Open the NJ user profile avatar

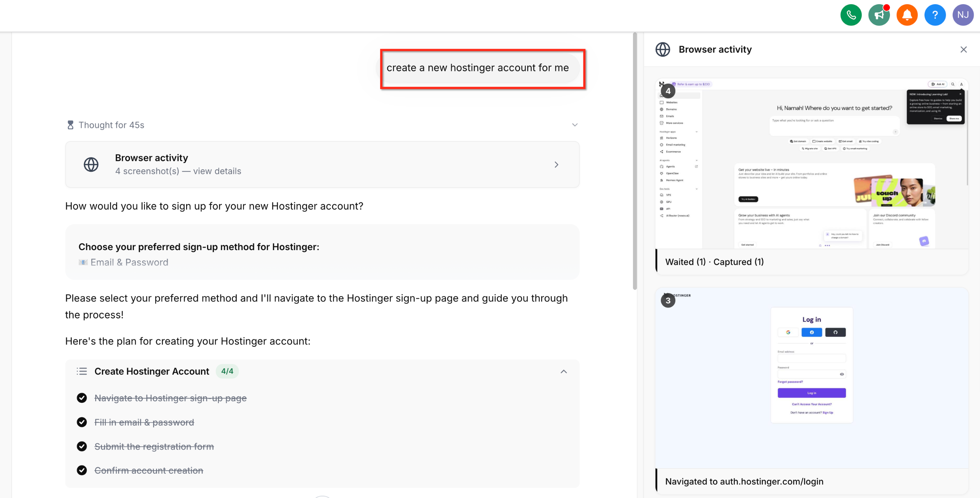pyautogui.click(x=963, y=15)
